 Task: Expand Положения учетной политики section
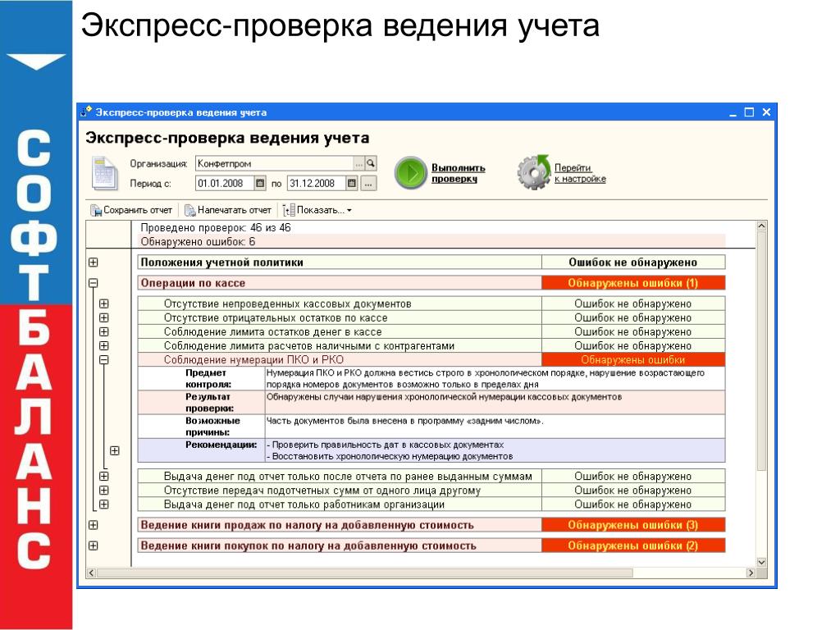[94, 262]
